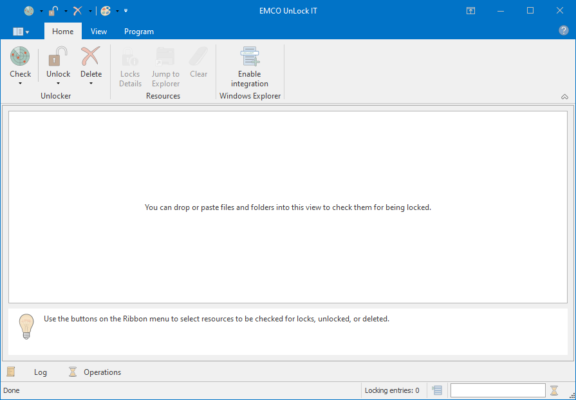Collapse the ribbon with the chevron
This screenshot has height=400, width=576.
point(565,97)
